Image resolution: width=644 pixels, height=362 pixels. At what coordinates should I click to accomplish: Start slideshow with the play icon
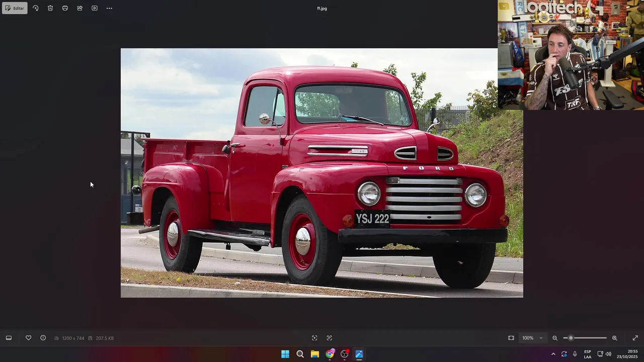click(x=95, y=8)
